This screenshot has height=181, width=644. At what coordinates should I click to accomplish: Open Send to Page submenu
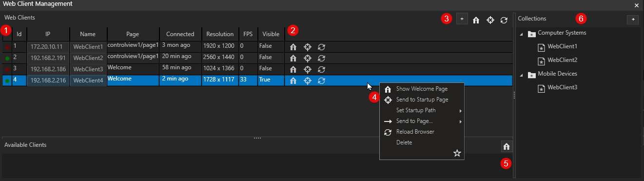[x=422, y=121]
